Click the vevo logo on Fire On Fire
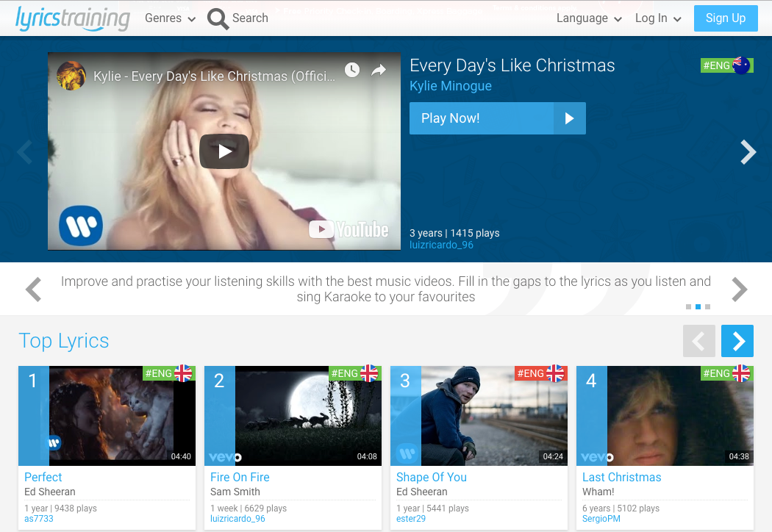The height and width of the screenshot is (532, 772). click(225, 457)
